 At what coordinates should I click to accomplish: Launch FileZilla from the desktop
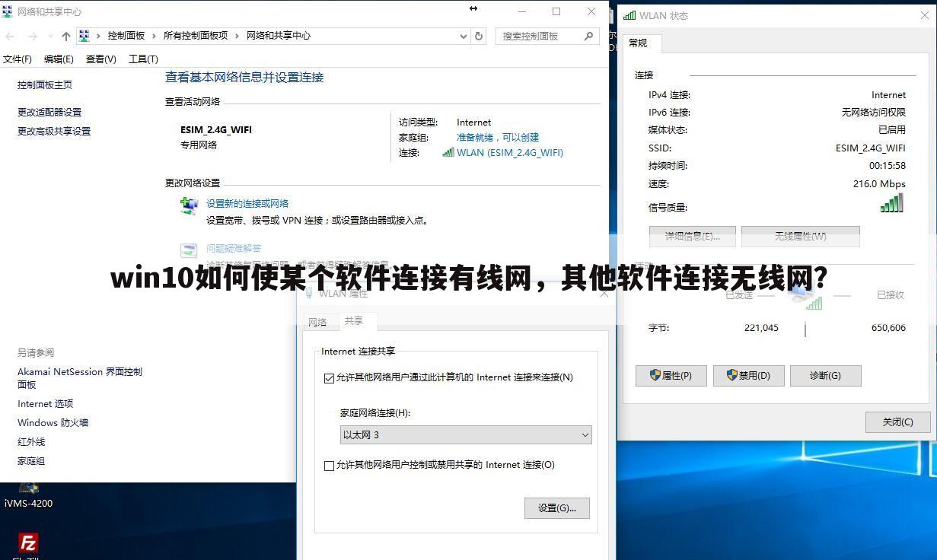28,543
